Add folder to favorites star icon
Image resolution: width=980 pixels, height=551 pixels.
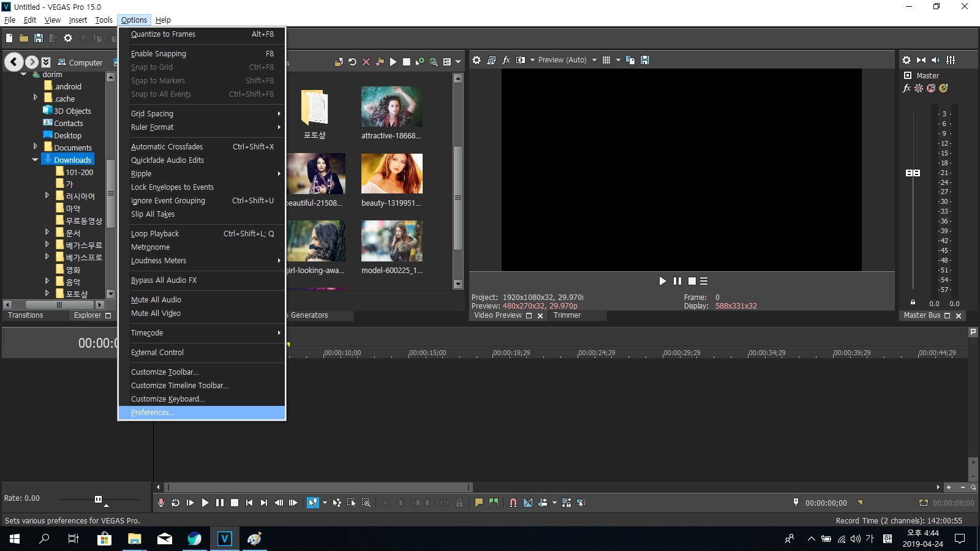[x=380, y=62]
